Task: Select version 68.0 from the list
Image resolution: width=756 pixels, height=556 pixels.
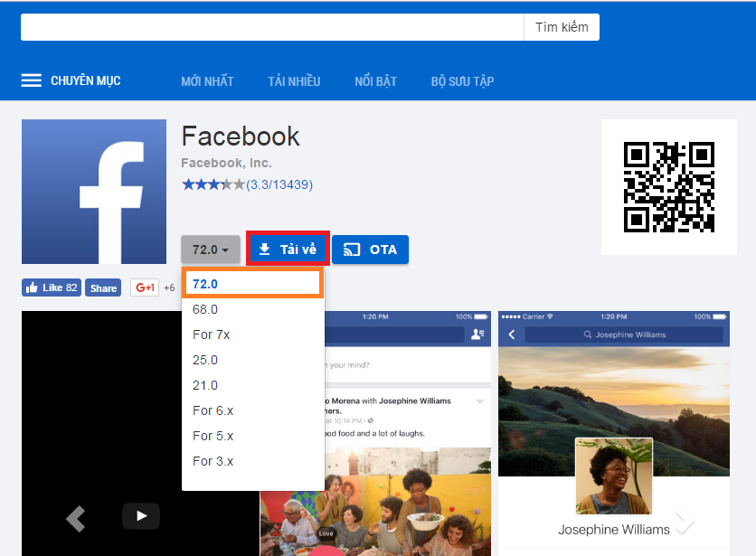Action: (x=205, y=309)
